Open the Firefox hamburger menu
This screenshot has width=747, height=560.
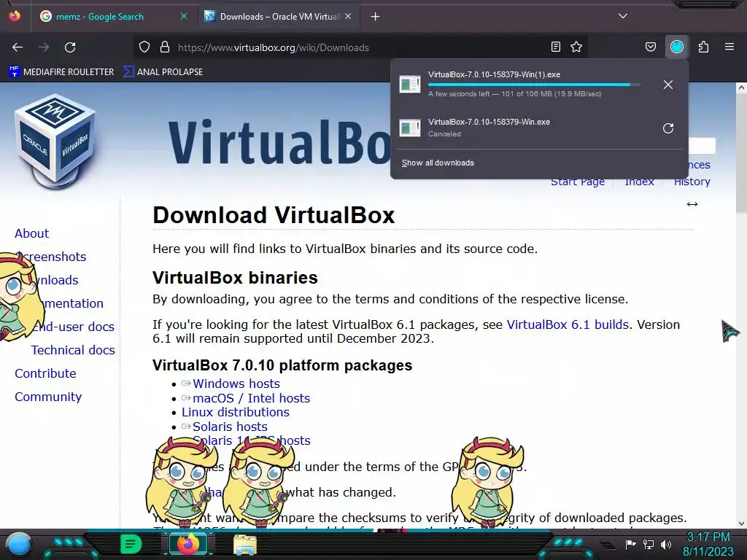pyautogui.click(x=729, y=47)
